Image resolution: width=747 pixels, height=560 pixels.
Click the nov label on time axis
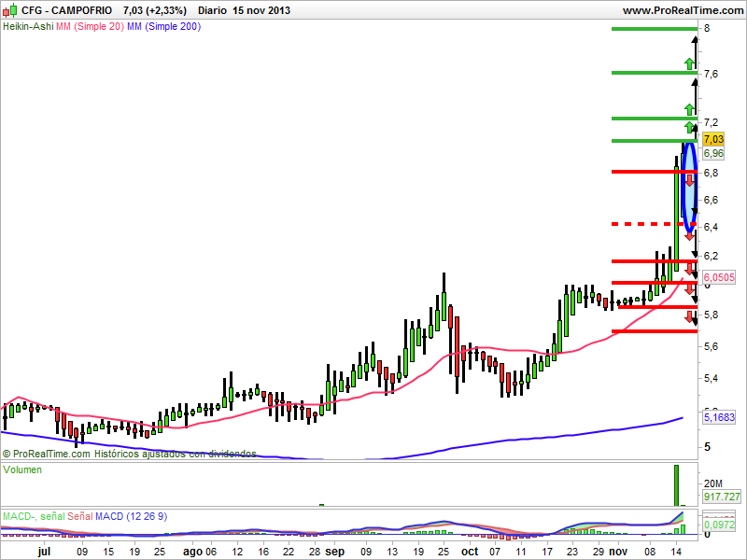(618, 552)
